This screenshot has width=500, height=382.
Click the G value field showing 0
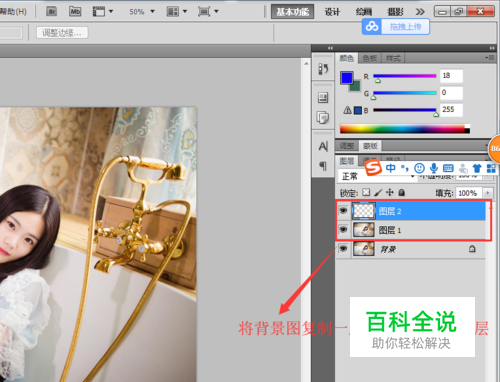point(451,93)
